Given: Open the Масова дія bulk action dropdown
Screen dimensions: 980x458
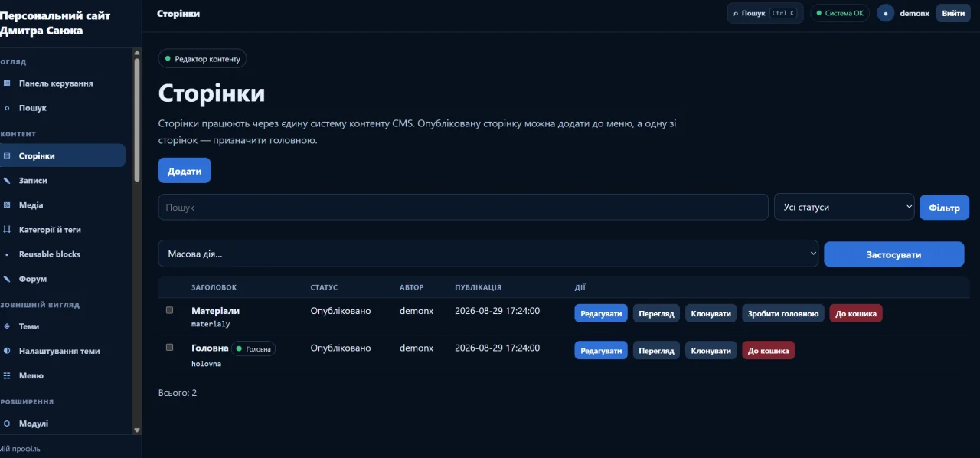Looking at the screenshot, I should tap(488, 254).
